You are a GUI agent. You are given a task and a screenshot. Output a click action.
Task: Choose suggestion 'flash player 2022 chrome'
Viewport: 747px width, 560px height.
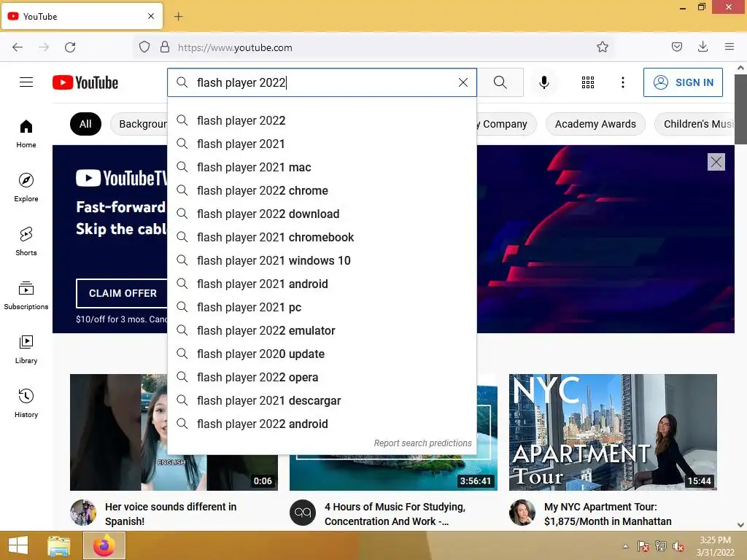coord(322,190)
